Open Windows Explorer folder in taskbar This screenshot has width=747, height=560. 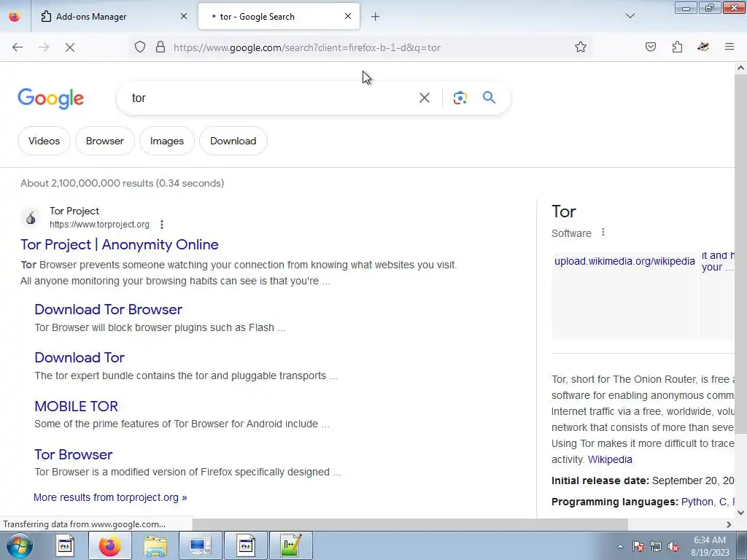click(x=155, y=545)
